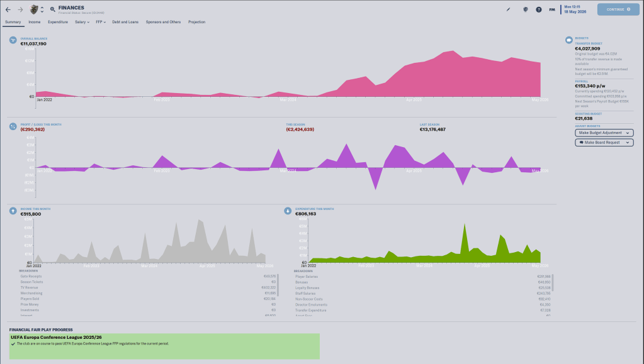Toggle the club switcher up-down chevrons
644x364 pixels.
[42, 9]
